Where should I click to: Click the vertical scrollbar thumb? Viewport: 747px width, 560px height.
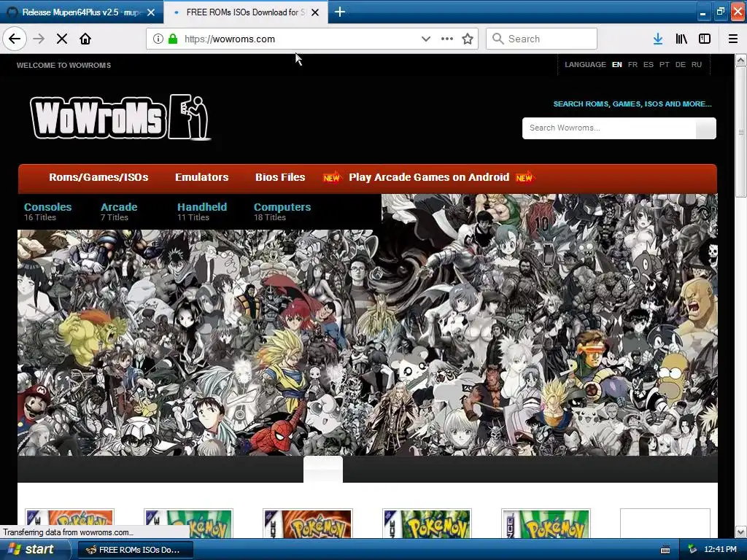(x=740, y=132)
